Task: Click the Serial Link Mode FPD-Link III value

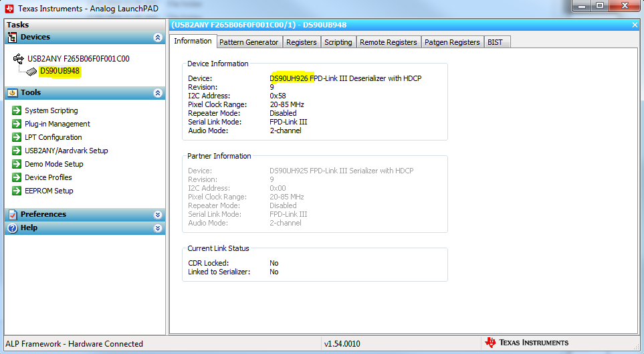Action: 288,122
